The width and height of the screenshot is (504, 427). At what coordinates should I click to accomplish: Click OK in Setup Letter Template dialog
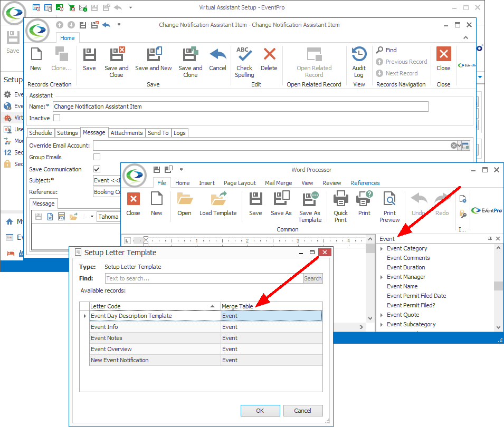[260, 411]
